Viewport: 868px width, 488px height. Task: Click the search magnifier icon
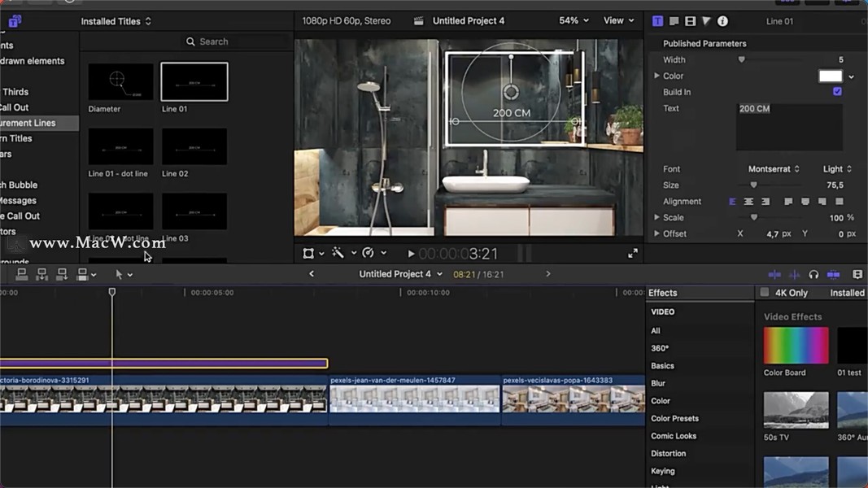[x=190, y=41]
